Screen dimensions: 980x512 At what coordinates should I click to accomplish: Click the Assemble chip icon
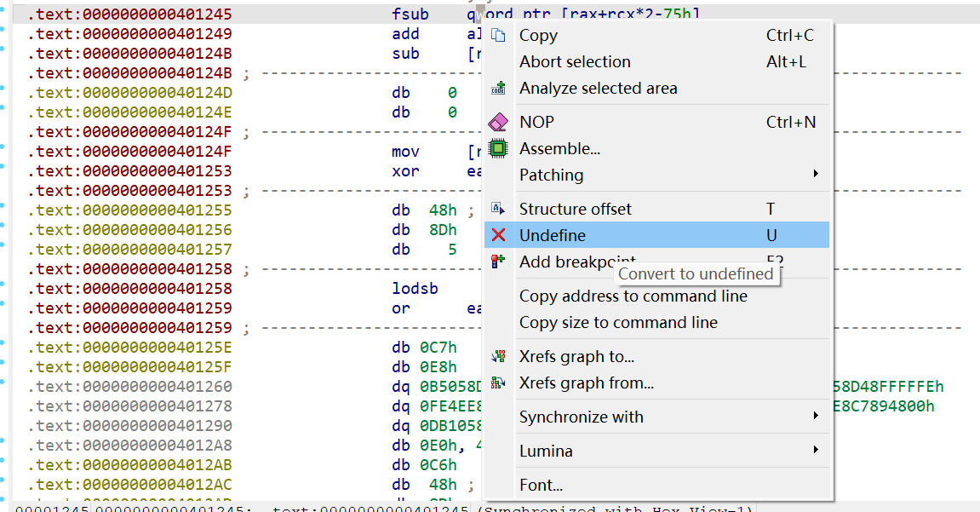[x=499, y=148]
